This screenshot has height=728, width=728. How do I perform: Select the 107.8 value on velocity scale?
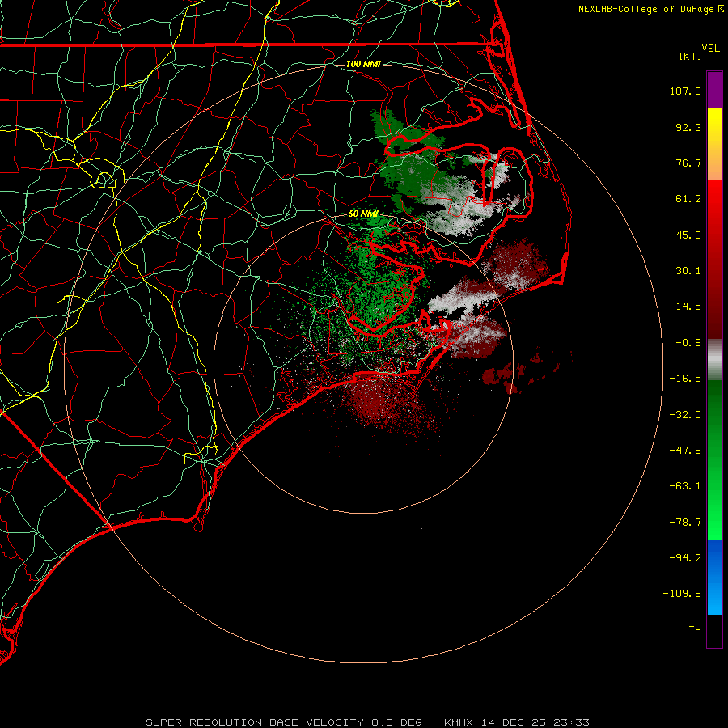coord(685,91)
